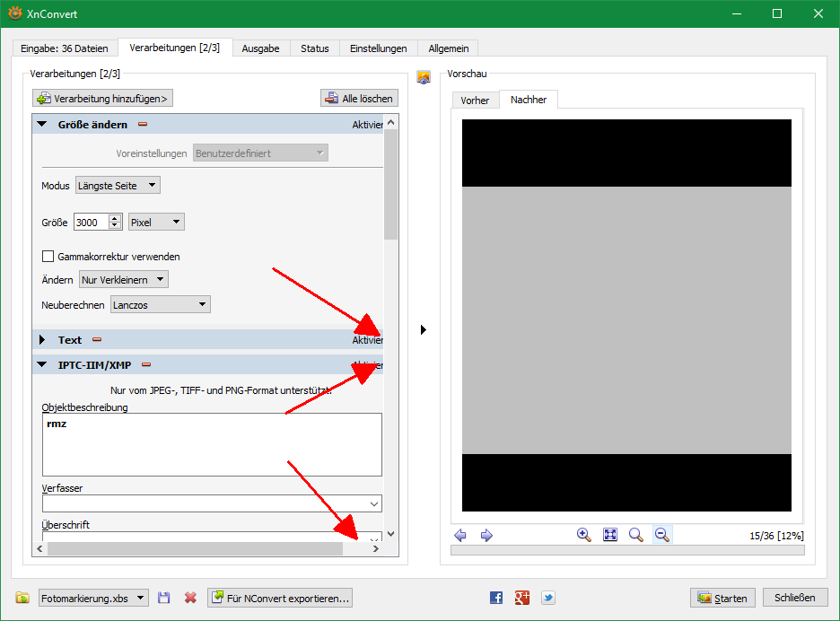The image size is (840, 621).
Task: Click the Starten button
Action: [x=722, y=598]
